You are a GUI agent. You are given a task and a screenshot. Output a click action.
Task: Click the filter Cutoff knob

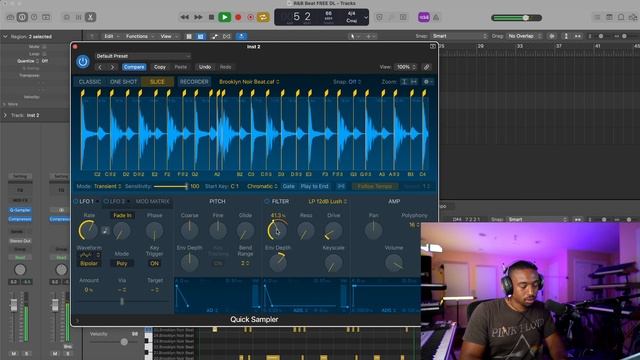pyautogui.click(x=278, y=230)
